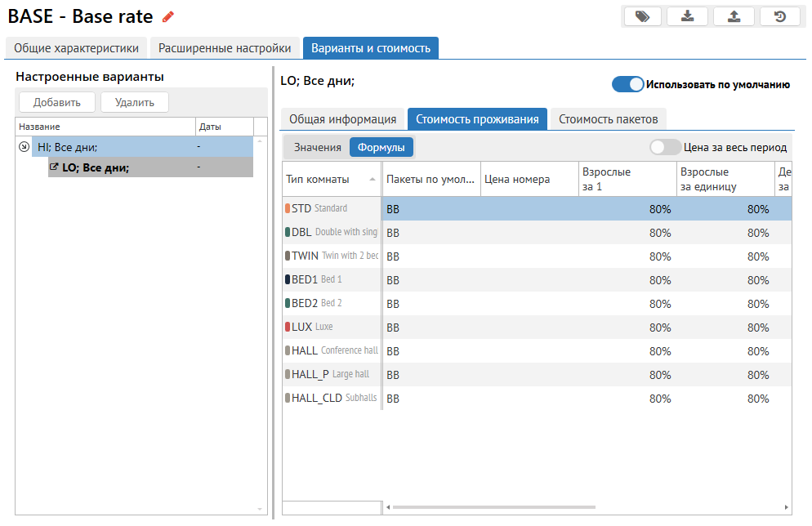Click the external link icon beside LO
This screenshot has height=526, width=812.
pos(54,167)
